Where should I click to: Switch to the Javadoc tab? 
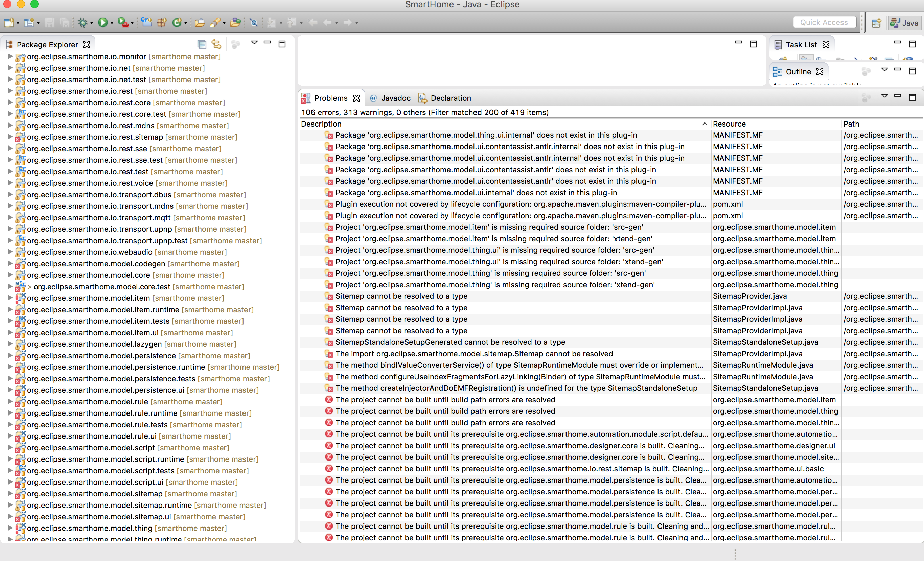point(390,98)
